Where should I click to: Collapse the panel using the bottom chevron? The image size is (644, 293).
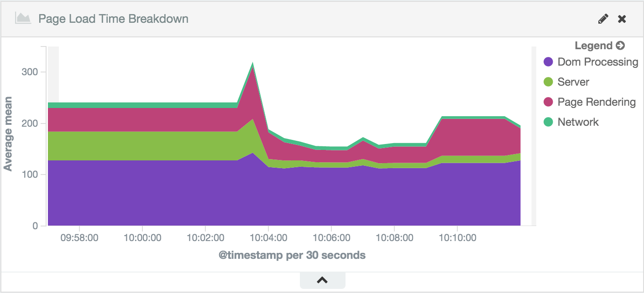(322, 280)
